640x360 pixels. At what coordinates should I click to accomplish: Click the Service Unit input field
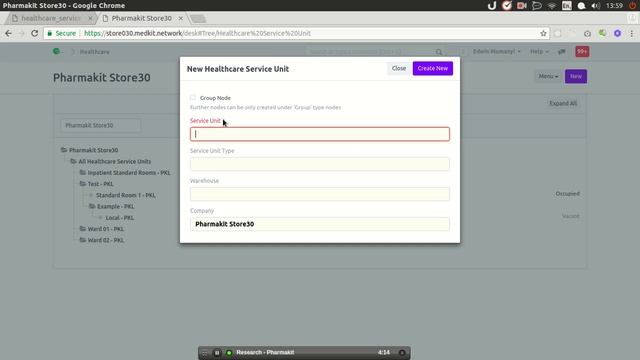click(x=320, y=134)
